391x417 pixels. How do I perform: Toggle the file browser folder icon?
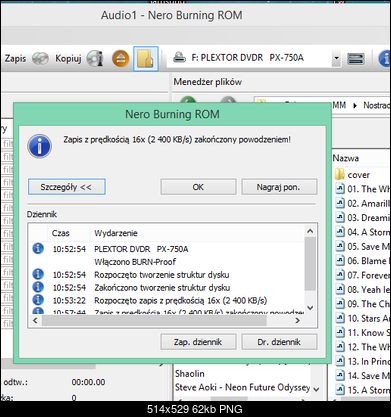(x=146, y=59)
